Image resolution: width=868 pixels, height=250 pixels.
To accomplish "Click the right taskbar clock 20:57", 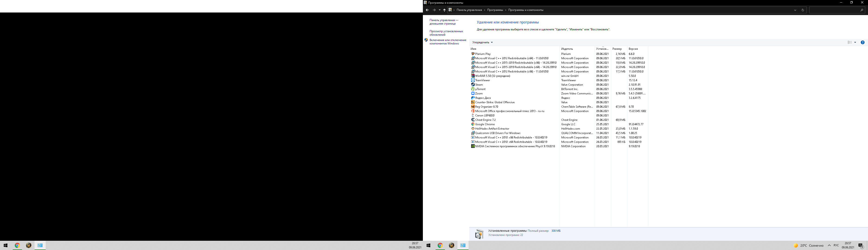I will (848, 245).
